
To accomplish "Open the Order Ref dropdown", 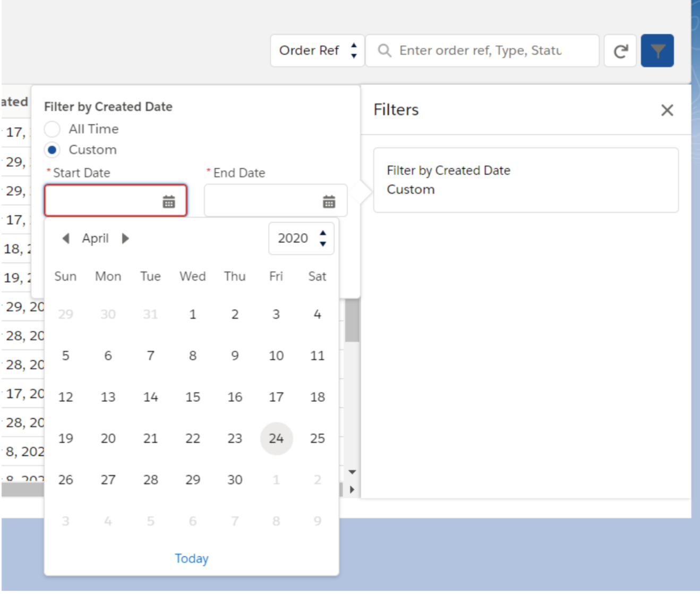I will tap(317, 50).
